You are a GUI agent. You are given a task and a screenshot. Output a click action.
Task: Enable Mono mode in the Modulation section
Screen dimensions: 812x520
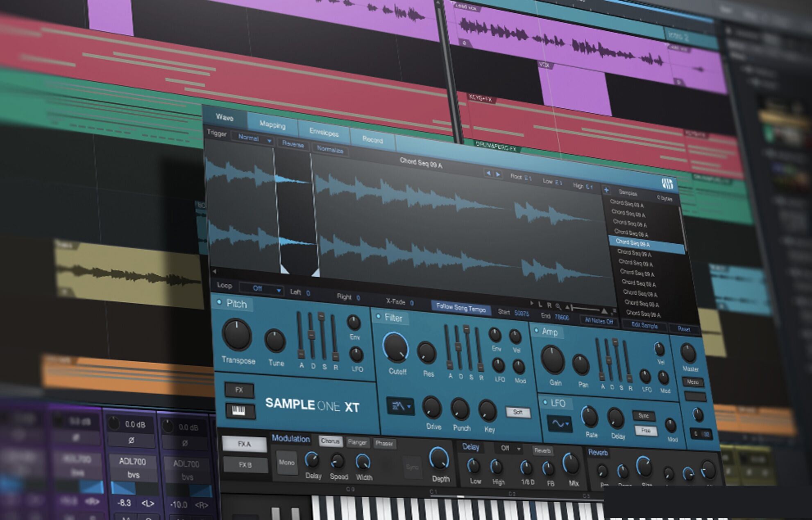[287, 462]
